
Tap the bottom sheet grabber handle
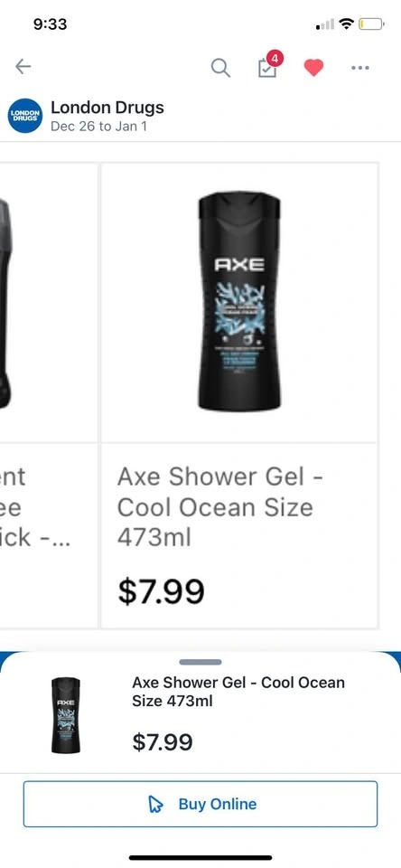tap(200, 662)
